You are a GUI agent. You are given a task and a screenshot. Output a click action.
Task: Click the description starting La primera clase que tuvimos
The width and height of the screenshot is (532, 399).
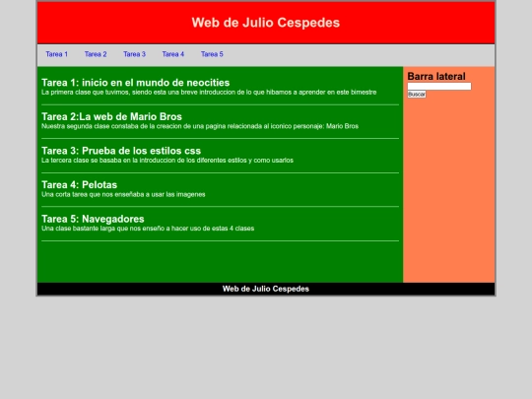209,93
